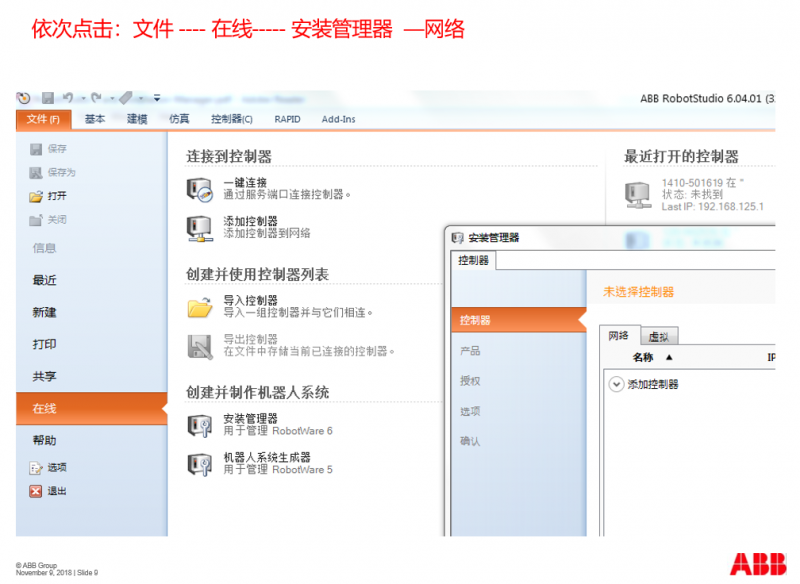Open the 打印 page in file menu
The width and height of the screenshot is (800, 584).
tap(44, 344)
